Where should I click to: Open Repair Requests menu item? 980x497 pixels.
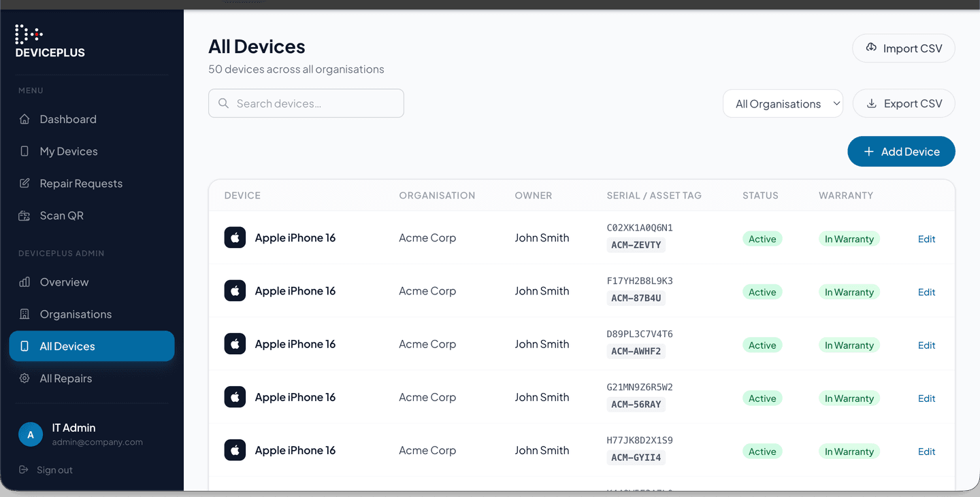pos(92,183)
